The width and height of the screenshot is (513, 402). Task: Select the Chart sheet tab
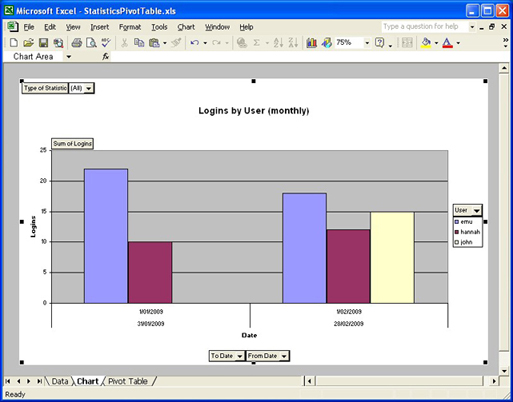tap(87, 381)
